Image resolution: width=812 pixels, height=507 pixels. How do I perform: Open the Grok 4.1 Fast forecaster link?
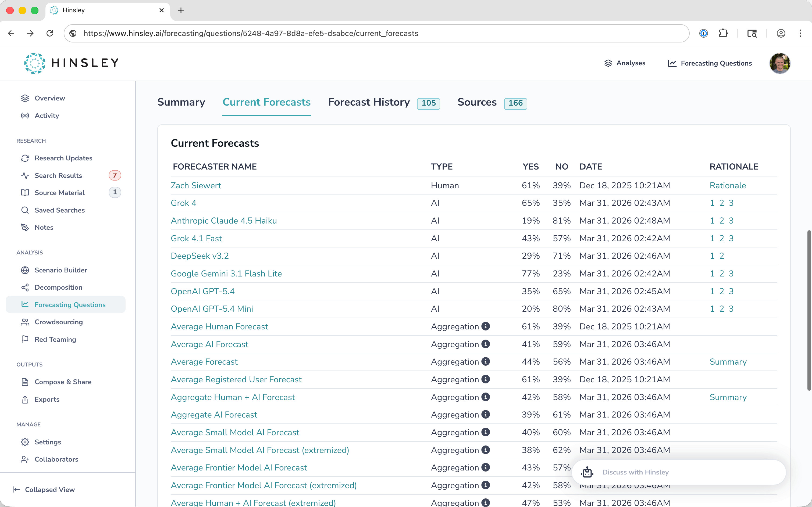(196, 238)
